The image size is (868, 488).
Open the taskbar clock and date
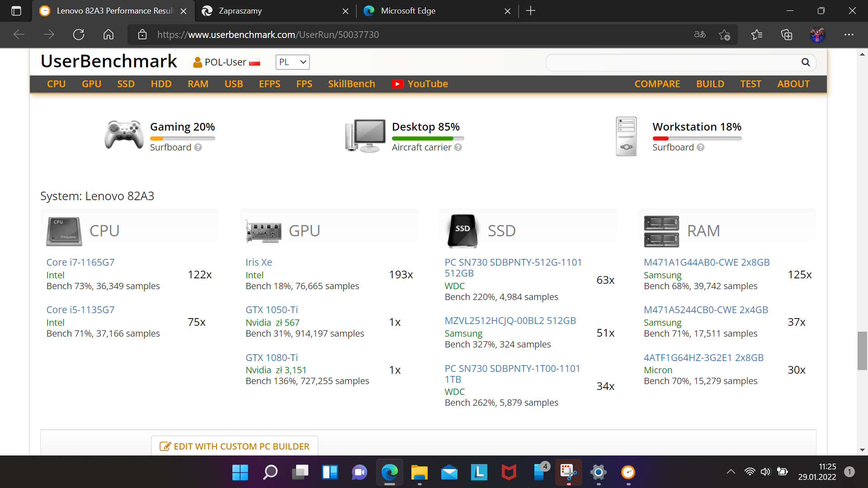pos(817,472)
